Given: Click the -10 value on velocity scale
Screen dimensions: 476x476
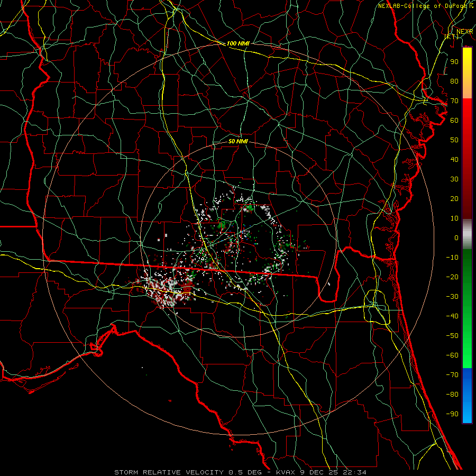Looking at the screenshot, I should point(452,258).
